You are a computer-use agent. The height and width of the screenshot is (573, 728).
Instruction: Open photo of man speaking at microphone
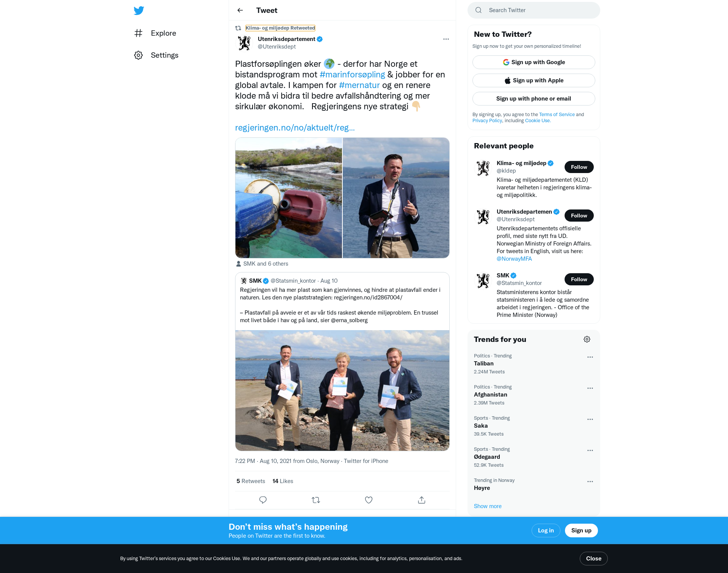tap(396, 198)
